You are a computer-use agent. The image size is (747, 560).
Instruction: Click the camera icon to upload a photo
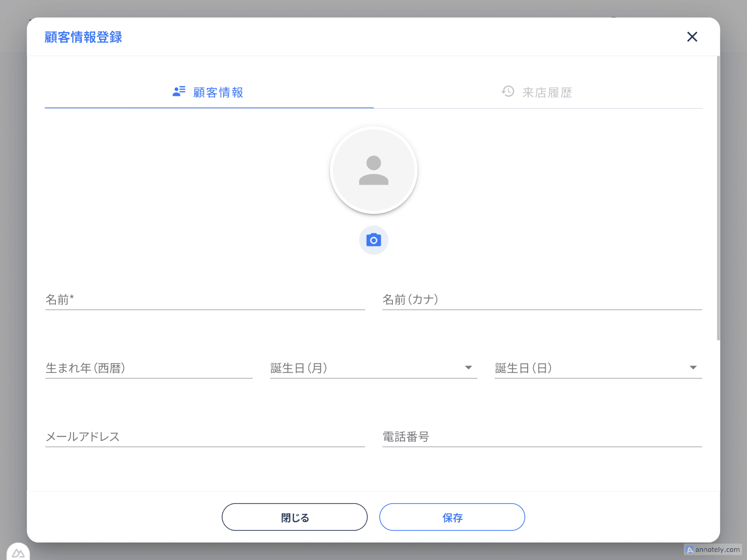[x=373, y=240]
